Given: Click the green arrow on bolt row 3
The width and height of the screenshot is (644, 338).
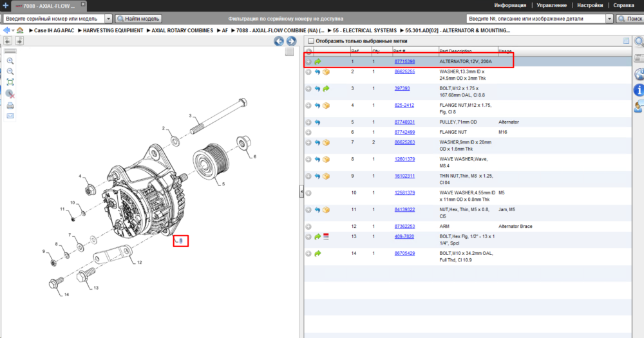Looking at the screenshot, I should tap(326, 89).
